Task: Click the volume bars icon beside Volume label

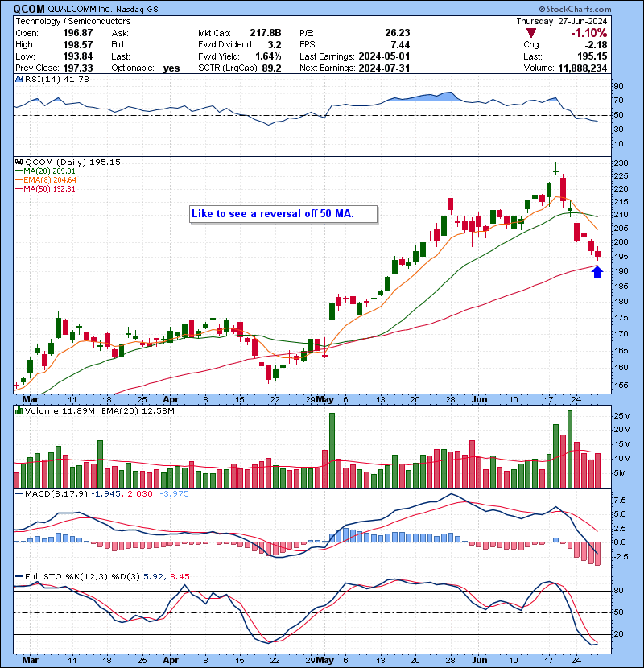Action: click(19, 410)
